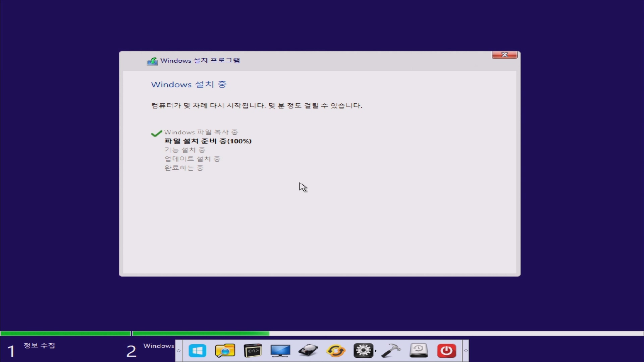Click the blue Windows logo icon

197,351
